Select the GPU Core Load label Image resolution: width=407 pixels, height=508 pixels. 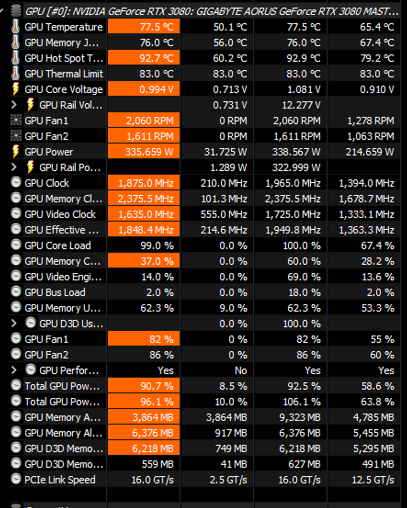pyautogui.click(x=58, y=246)
